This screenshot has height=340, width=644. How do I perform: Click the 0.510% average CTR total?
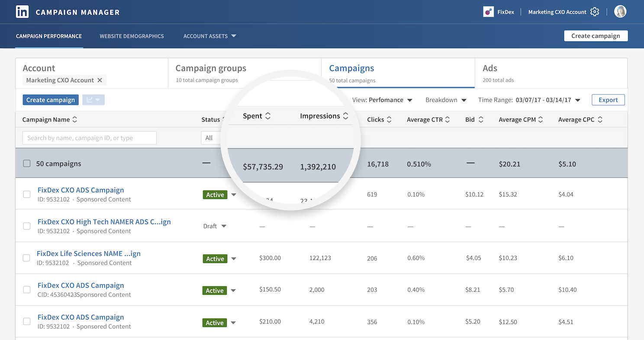click(x=419, y=164)
